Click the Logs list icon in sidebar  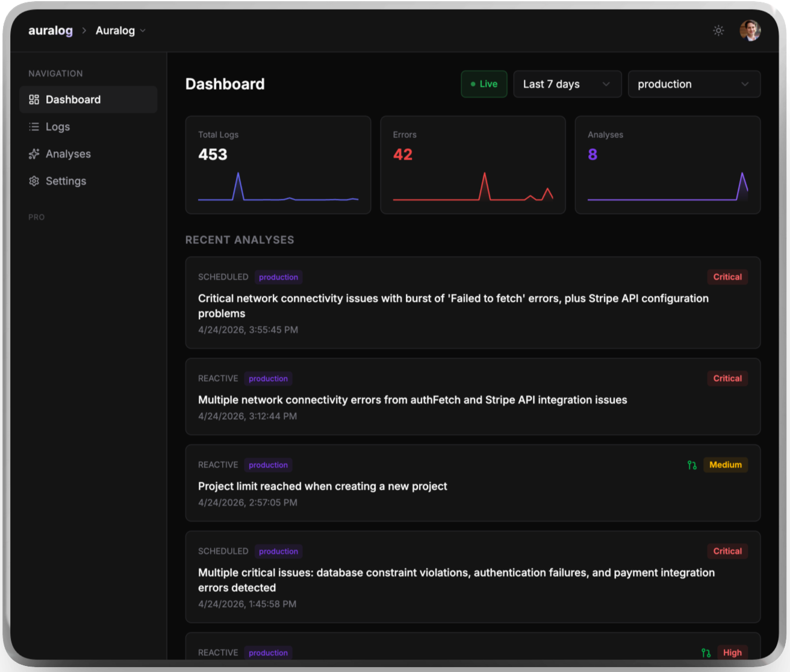(34, 126)
